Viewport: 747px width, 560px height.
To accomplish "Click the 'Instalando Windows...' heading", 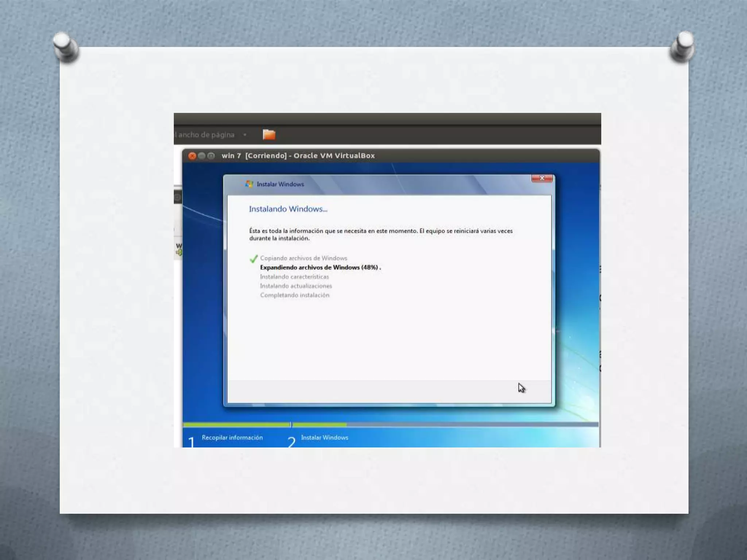I will pos(288,209).
